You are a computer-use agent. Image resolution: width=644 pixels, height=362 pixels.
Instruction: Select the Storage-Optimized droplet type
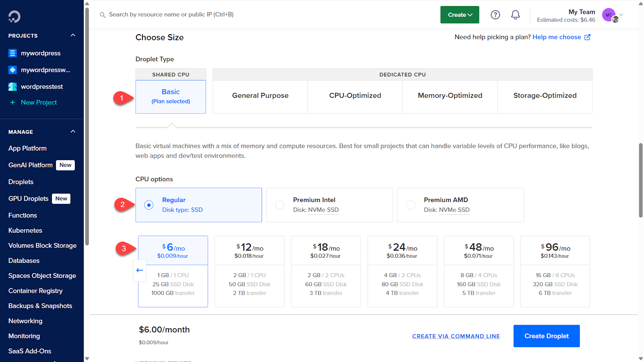(x=545, y=97)
